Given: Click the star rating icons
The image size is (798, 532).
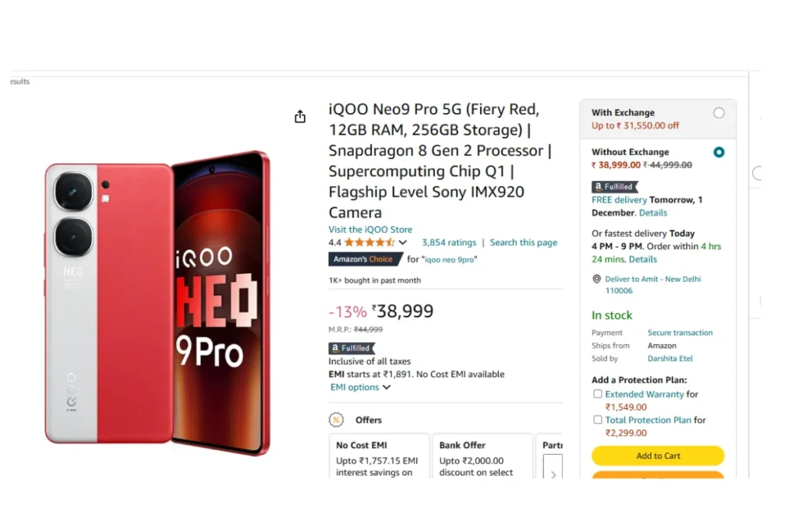Looking at the screenshot, I should (369, 242).
